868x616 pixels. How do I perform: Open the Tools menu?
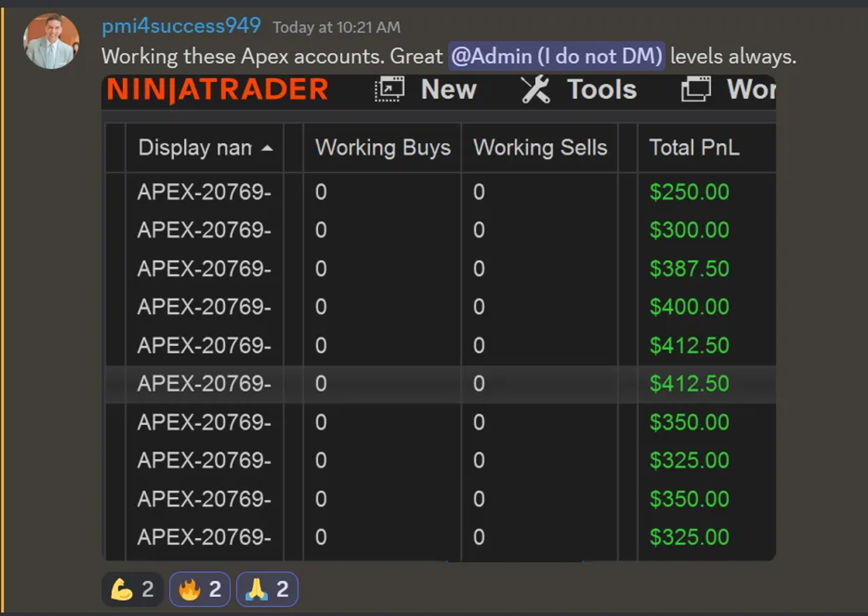tap(602, 89)
